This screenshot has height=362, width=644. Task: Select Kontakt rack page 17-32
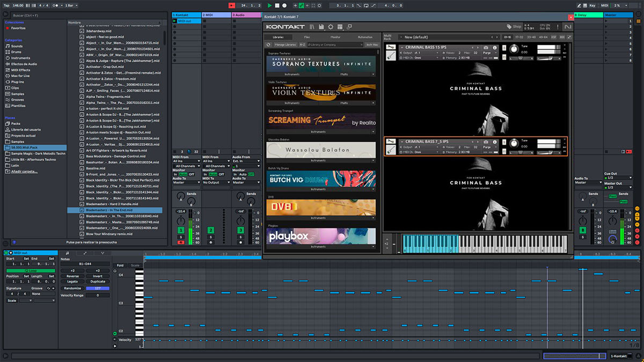[519, 37]
